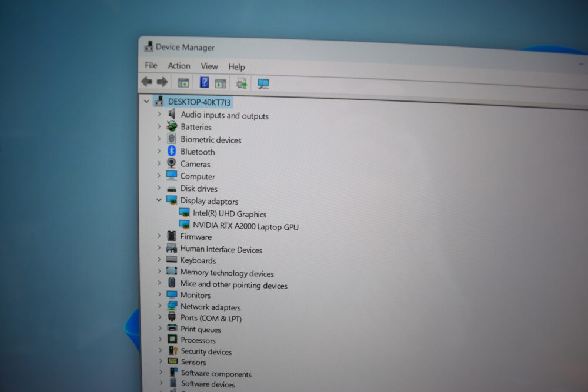Expand the Keyboards chevron
The width and height of the screenshot is (588, 392).
click(x=159, y=259)
